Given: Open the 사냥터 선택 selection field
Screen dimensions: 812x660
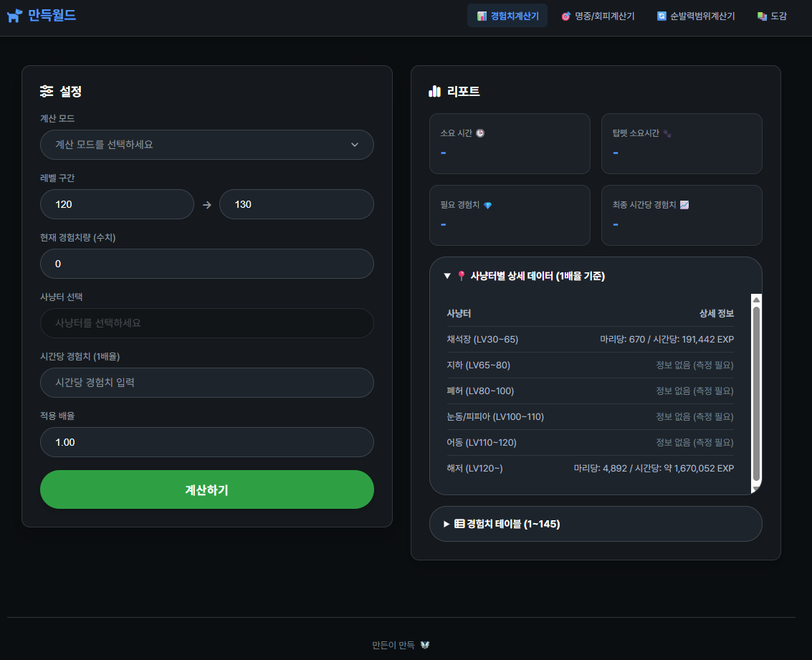Looking at the screenshot, I should tap(206, 323).
